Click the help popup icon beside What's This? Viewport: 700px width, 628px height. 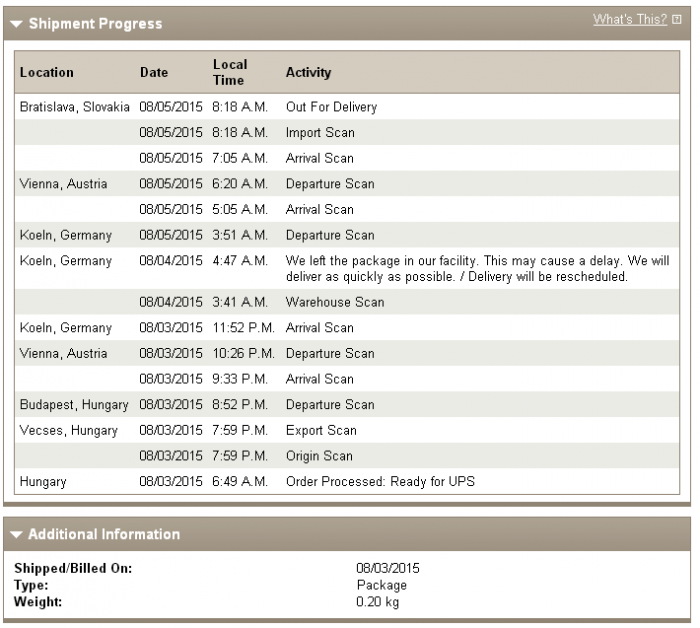[677, 20]
